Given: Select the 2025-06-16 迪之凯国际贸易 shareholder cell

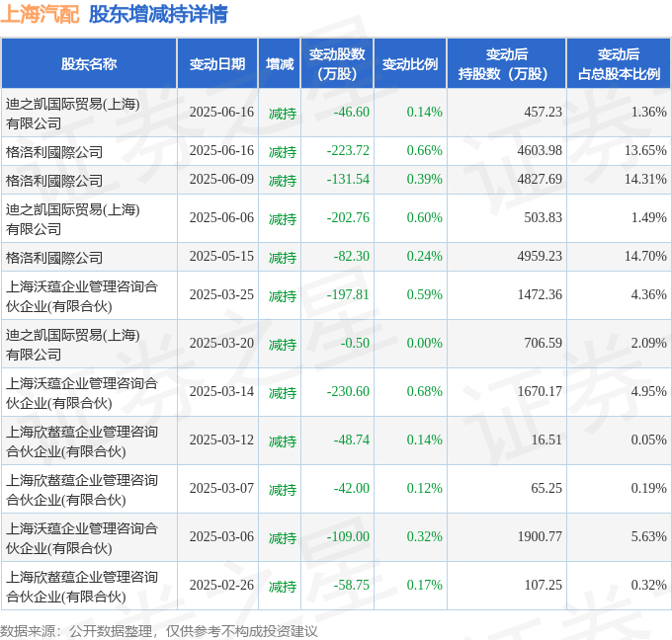Looking at the screenshot, I should (89, 114).
